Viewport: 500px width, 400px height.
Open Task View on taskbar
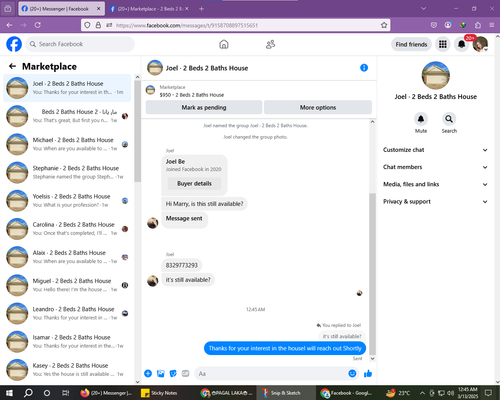click(66, 393)
